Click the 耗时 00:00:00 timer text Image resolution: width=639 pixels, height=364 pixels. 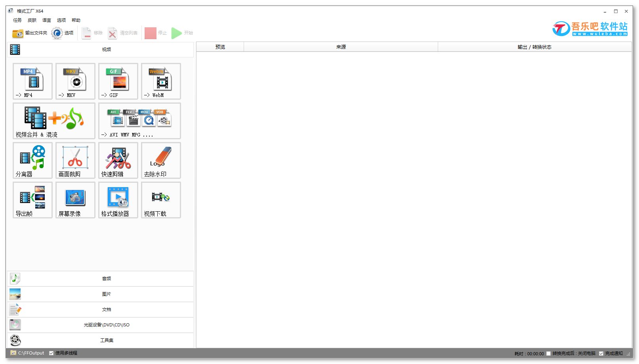[529, 354]
